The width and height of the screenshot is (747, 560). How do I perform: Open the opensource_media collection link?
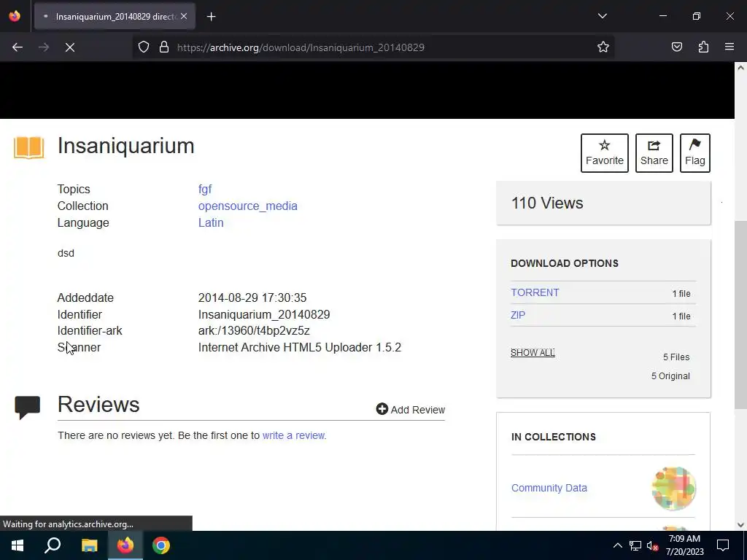tap(248, 206)
